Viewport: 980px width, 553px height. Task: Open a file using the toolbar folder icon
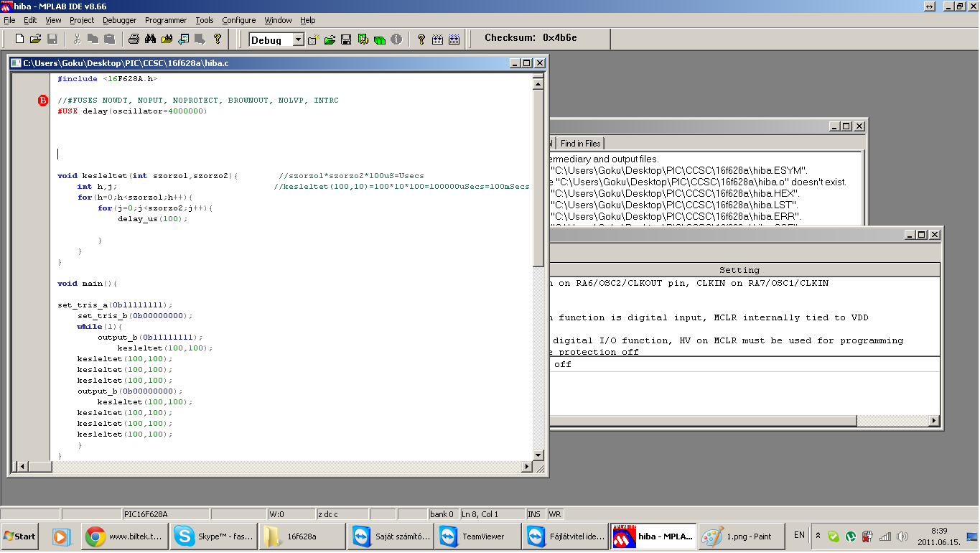[x=35, y=39]
